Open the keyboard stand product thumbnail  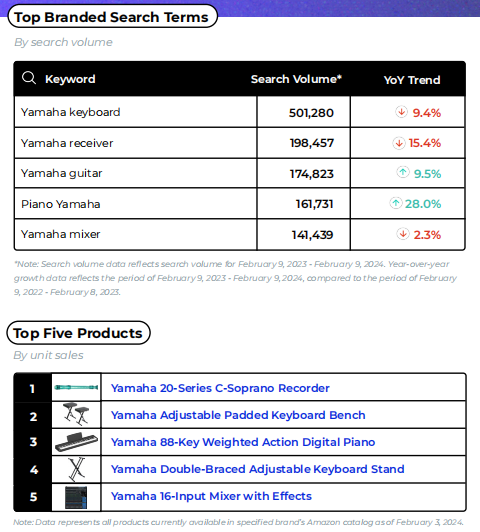(x=77, y=470)
